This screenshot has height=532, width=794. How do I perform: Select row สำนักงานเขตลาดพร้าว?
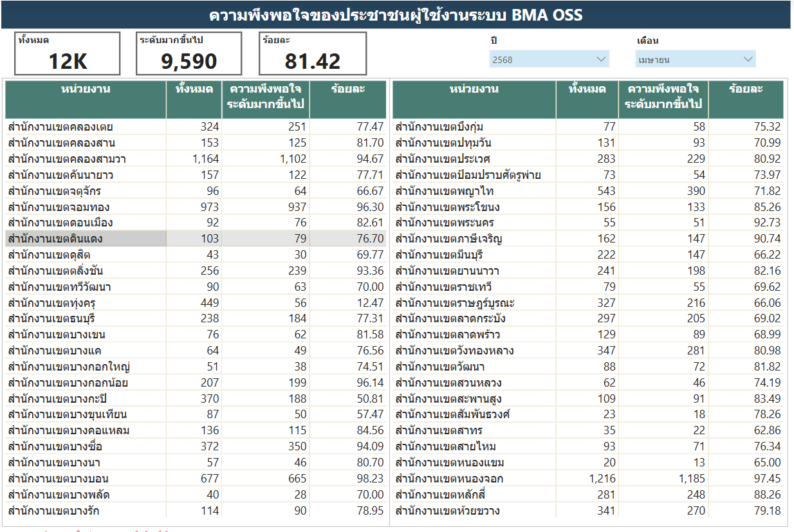click(588, 335)
